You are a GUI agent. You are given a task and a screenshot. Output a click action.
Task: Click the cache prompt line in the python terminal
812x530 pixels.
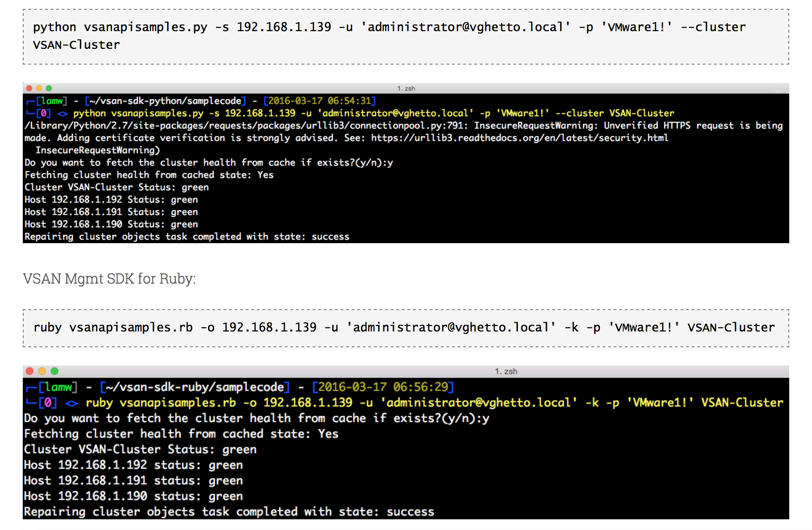point(209,163)
